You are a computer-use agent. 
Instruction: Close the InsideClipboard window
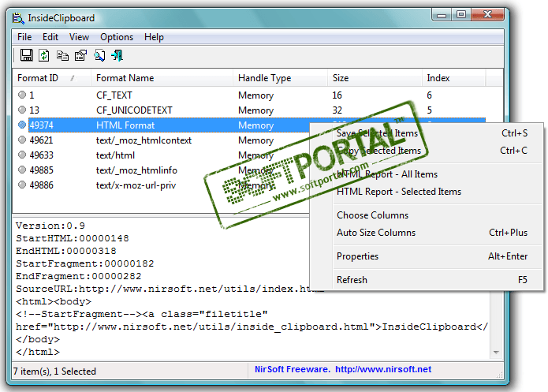[487, 15]
